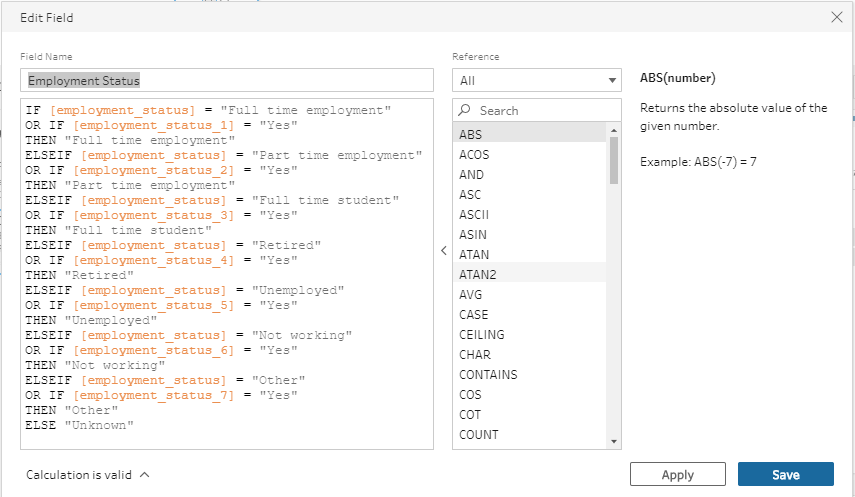Click into the function Search field

tap(545, 111)
